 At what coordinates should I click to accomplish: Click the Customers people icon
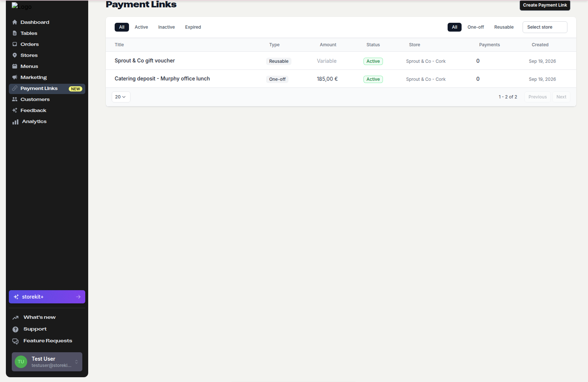click(15, 100)
